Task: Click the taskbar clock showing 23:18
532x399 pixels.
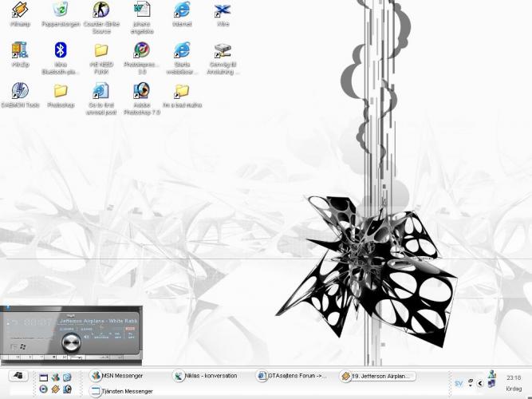Action: [x=513, y=377]
